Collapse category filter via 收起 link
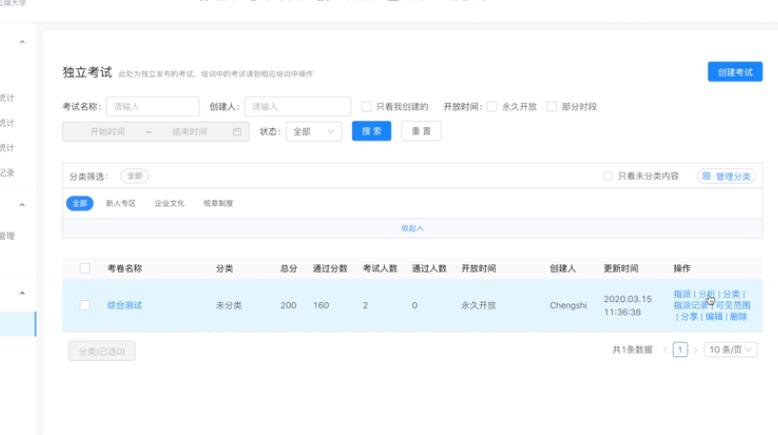The image size is (778, 435). coord(412,228)
